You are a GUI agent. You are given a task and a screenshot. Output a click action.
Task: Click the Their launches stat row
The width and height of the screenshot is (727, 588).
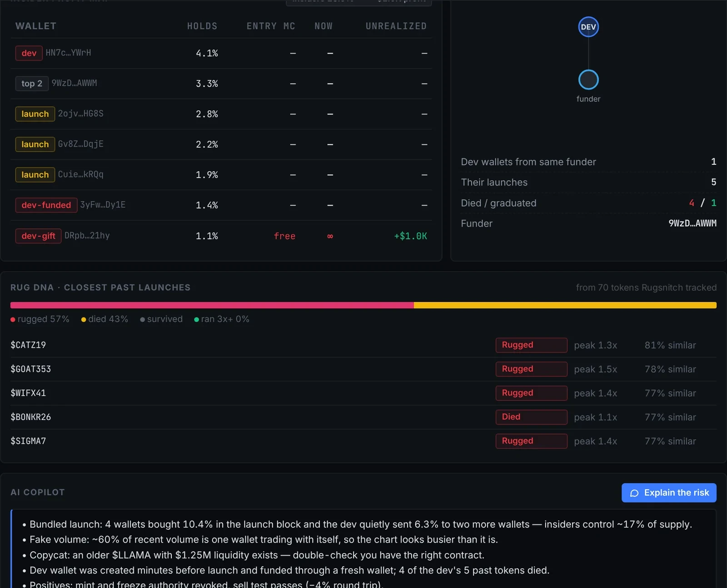pyautogui.click(x=588, y=182)
